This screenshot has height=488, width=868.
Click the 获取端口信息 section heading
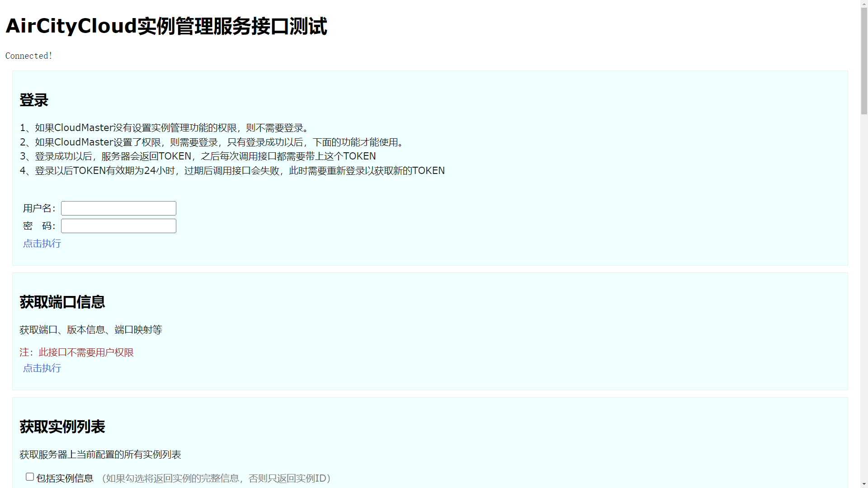pyautogui.click(x=62, y=302)
